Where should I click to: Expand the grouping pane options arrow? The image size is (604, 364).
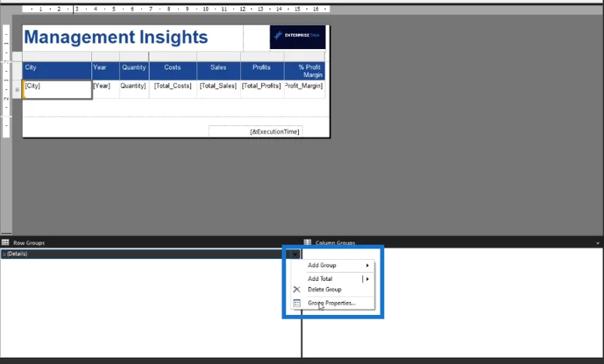598,243
